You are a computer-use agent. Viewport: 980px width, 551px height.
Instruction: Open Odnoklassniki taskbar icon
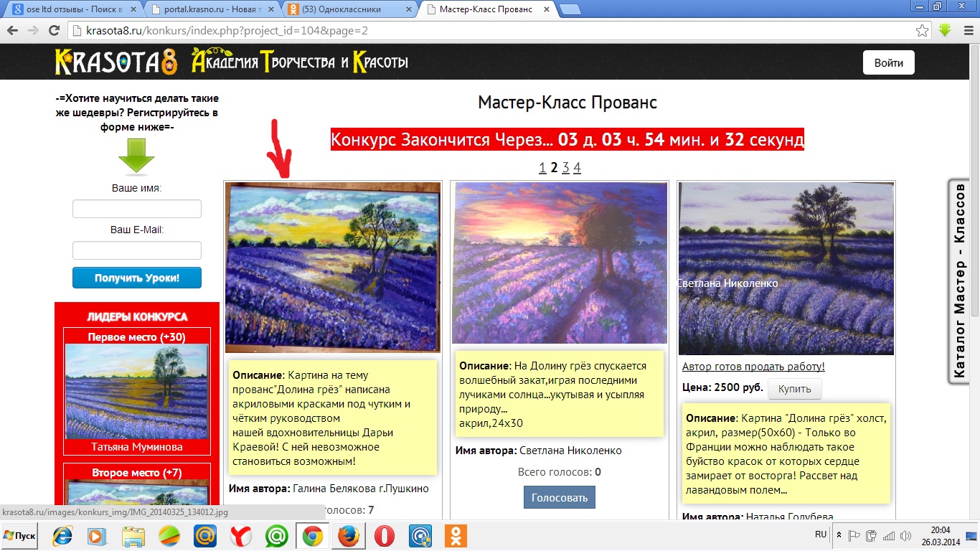point(456,536)
